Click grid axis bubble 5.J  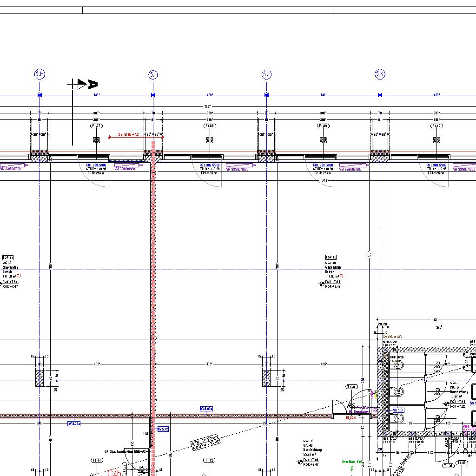click(x=266, y=74)
